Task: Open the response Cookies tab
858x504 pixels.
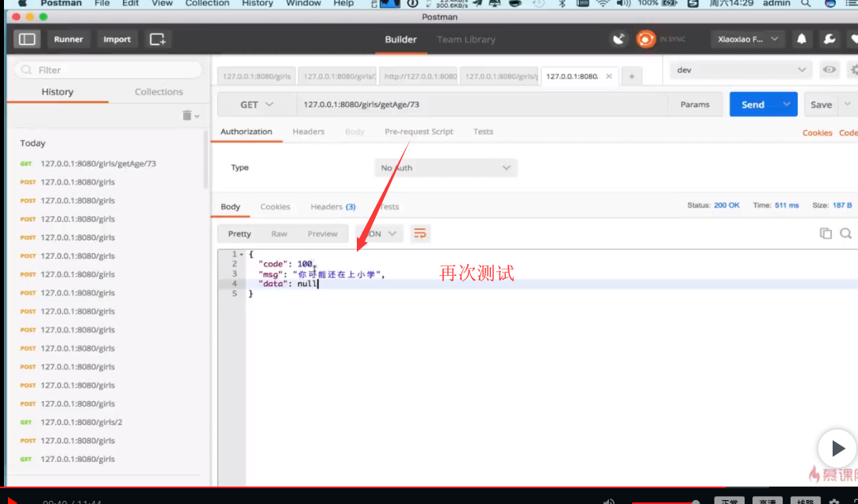Action: [x=275, y=207]
